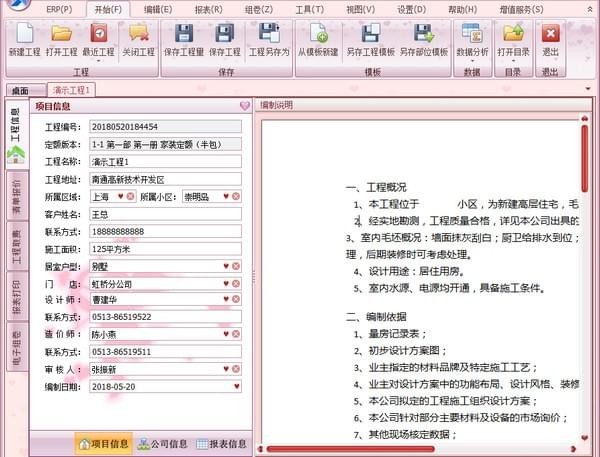This screenshot has width=600, height=457.
Task: Open the 报表(R) menu
Action: tap(209, 9)
